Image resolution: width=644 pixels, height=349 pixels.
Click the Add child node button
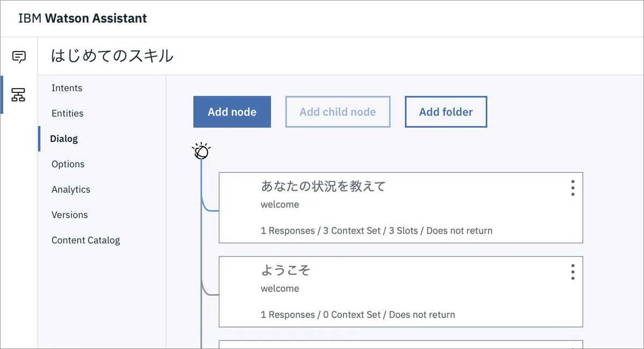338,112
